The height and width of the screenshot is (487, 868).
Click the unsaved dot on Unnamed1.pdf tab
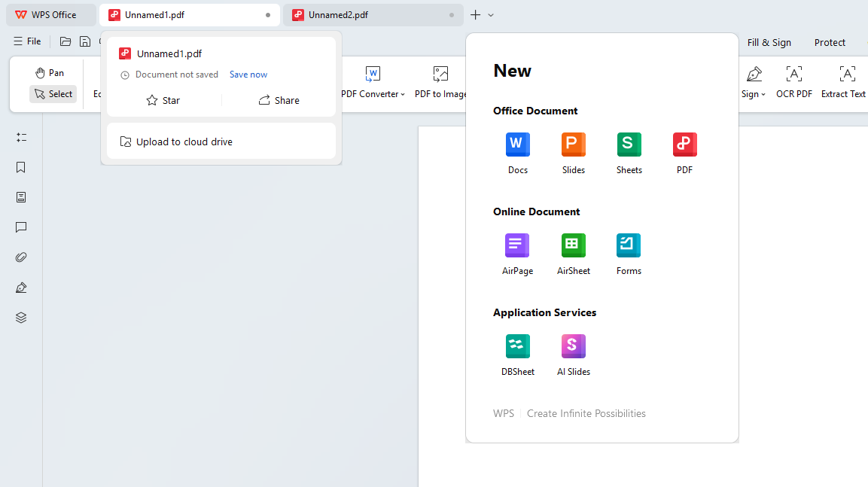[x=268, y=15]
